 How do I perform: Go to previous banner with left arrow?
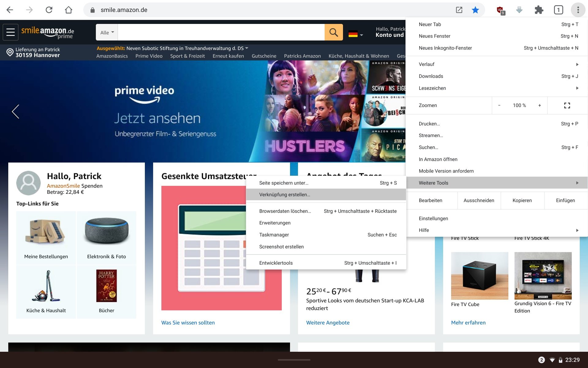15,111
